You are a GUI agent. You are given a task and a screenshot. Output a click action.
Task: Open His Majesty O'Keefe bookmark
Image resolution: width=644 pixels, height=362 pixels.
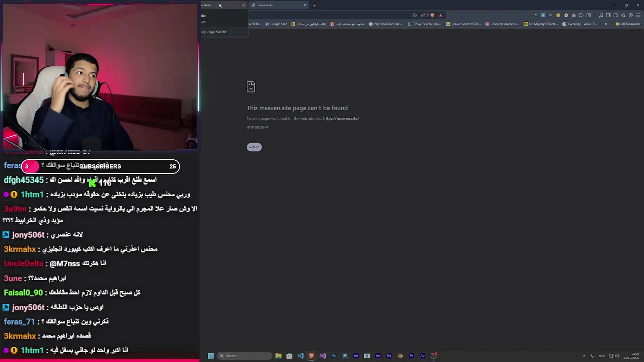coord(541,24)
